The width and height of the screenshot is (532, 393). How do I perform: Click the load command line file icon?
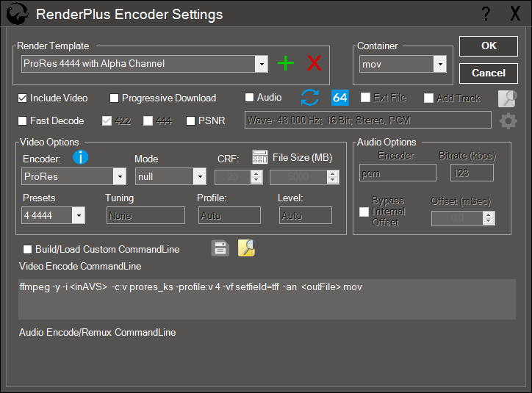pos(246,248)
